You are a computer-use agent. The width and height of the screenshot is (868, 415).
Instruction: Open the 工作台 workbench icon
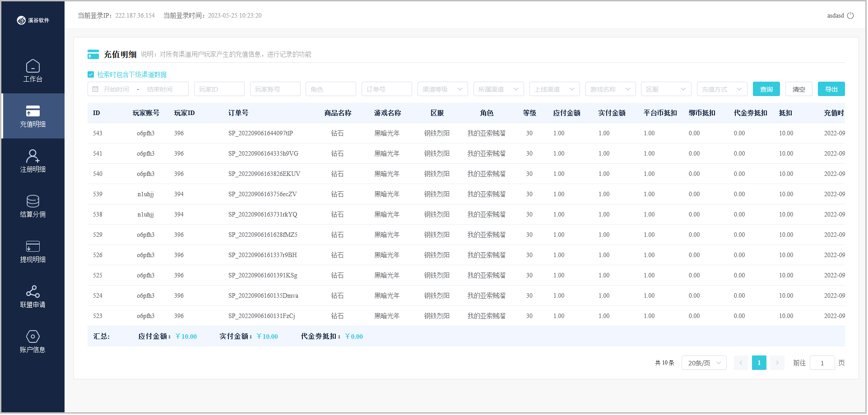click(32, 66)
